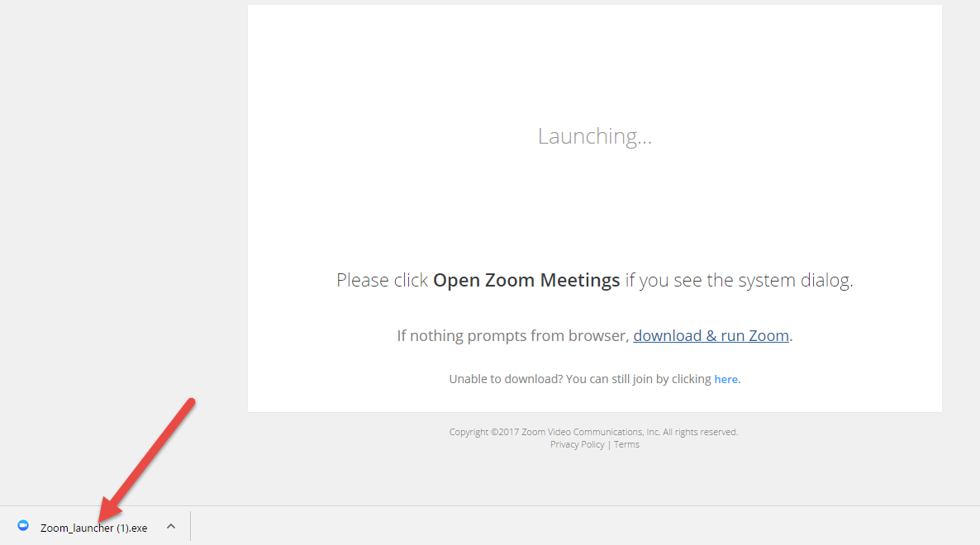Viewport: 980px width, 545px height.
Task: Click the bold "Open Zoom Meetings" text
Action: pyautogui.click(x=526, y=280)
